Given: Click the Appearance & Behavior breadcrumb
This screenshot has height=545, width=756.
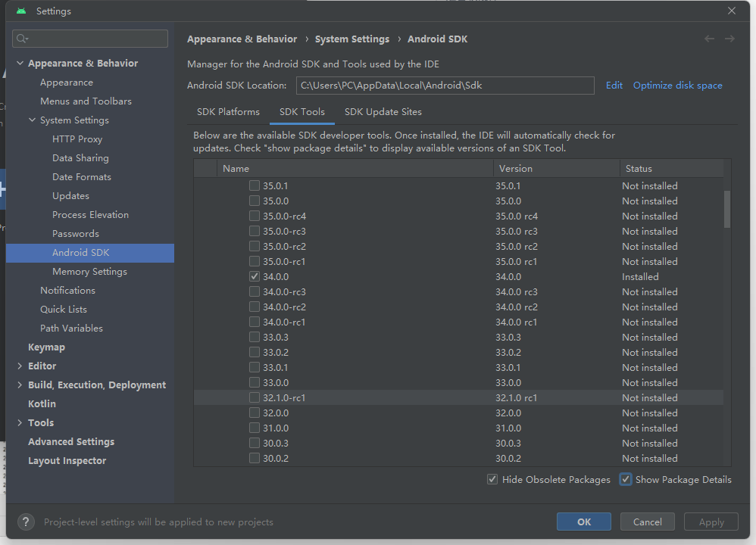Looking at the screenshot, I should pos(242,39).
